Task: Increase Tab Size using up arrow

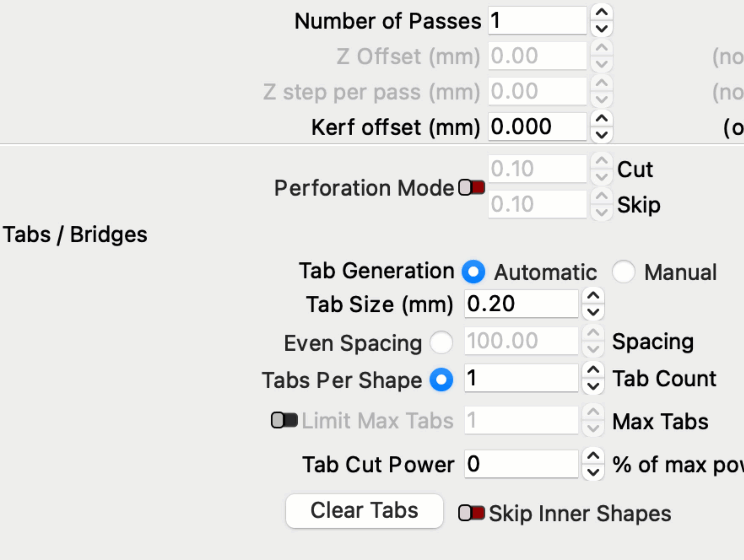Action: pos(593,296)
